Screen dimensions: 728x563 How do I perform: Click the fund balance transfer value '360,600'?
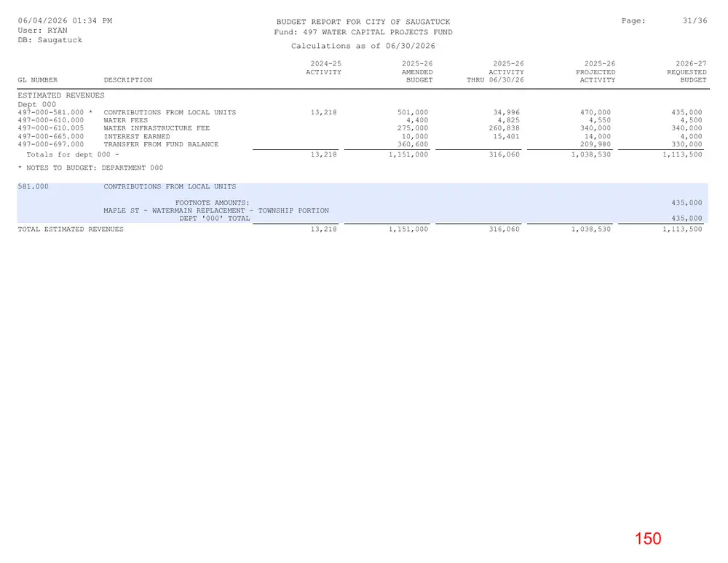pos(413,144)
